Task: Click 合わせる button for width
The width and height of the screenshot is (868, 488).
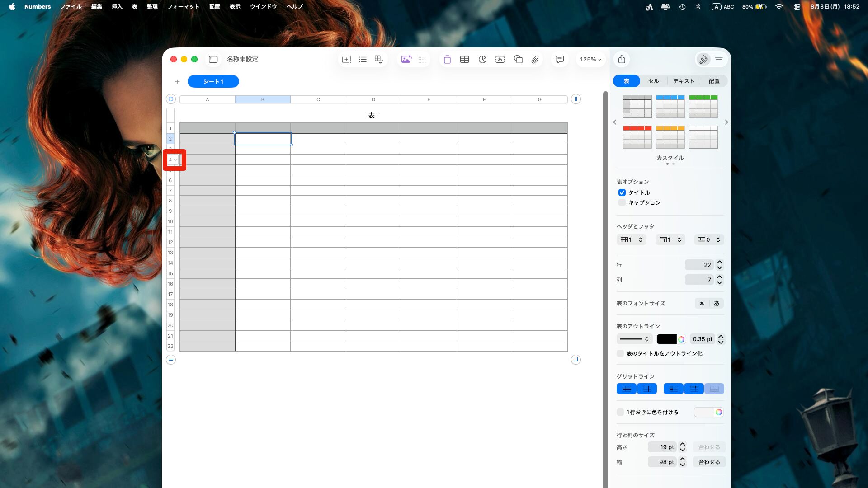Action: pyautogui.click(x=709, y=462)
